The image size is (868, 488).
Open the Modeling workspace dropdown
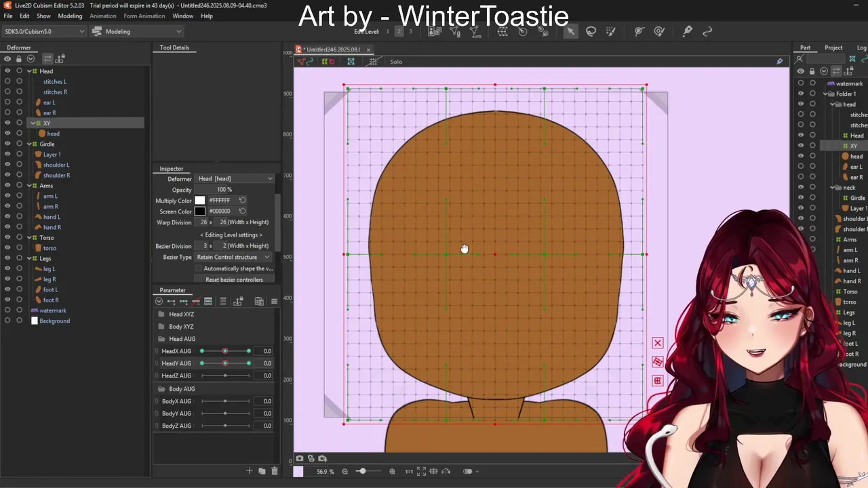[136, 31]
